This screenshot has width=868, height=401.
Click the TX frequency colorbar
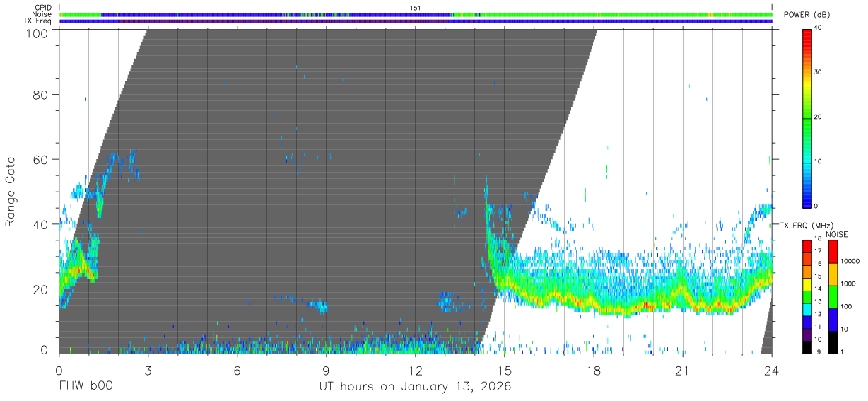[x=807, y=296]
